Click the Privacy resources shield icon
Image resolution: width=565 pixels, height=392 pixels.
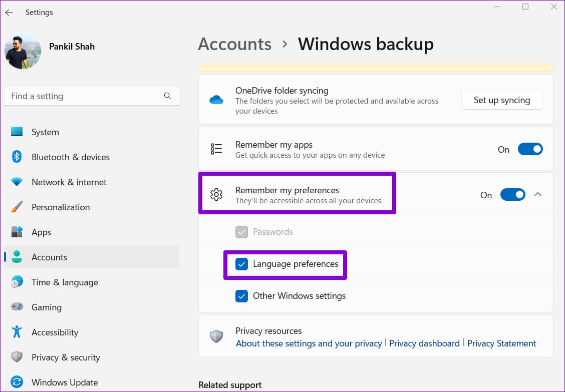[216, 336]
